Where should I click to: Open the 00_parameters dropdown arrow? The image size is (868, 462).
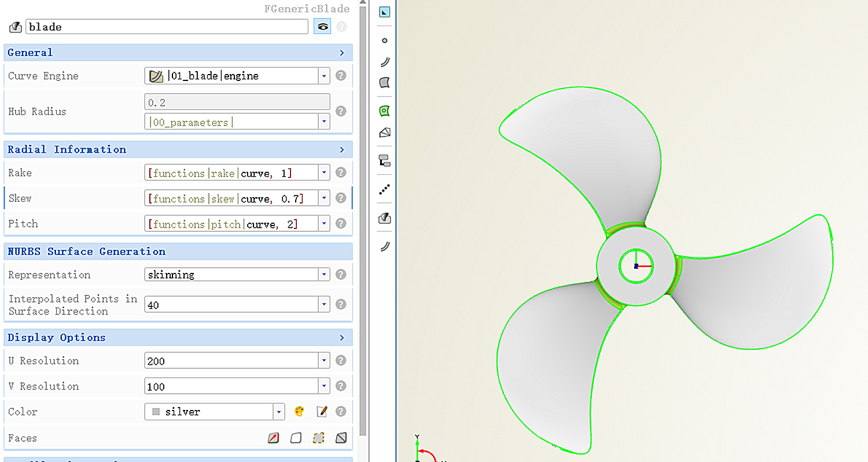tap(324, 122)
